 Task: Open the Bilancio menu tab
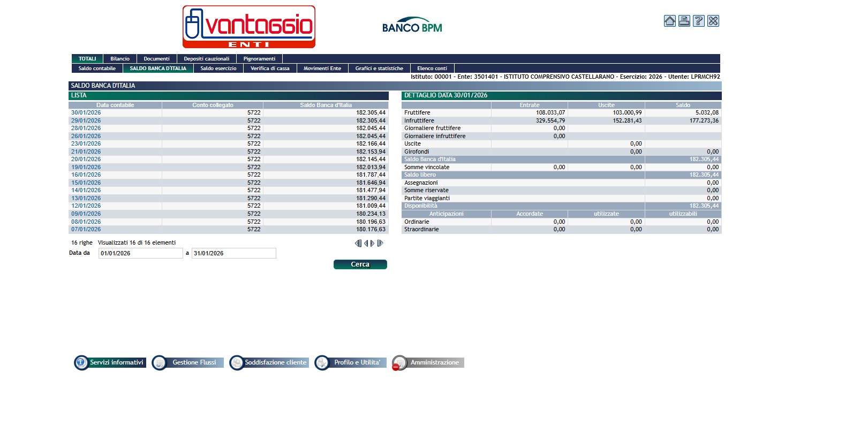(120, 59)
